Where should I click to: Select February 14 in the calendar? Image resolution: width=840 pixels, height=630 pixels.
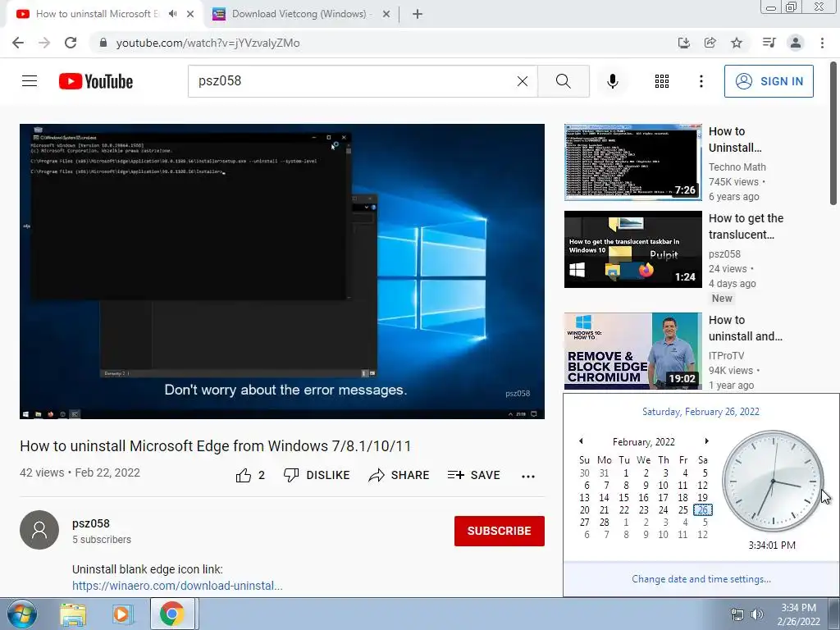[x=605, y=498]
